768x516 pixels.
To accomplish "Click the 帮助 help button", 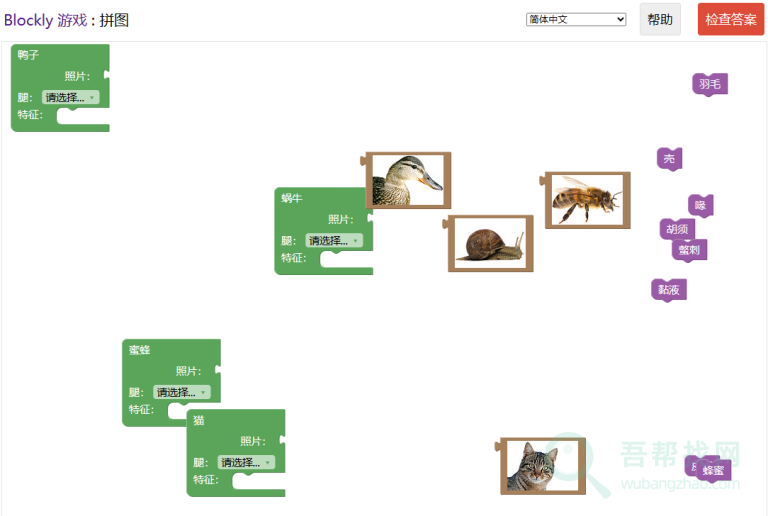I will (x=660, y=19).
